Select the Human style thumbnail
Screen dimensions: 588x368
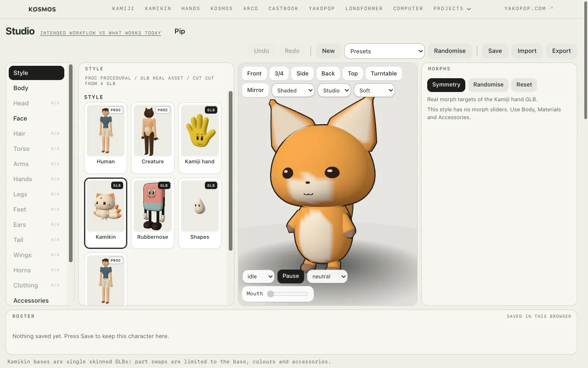pyautogui.click(x=106, y=138)
